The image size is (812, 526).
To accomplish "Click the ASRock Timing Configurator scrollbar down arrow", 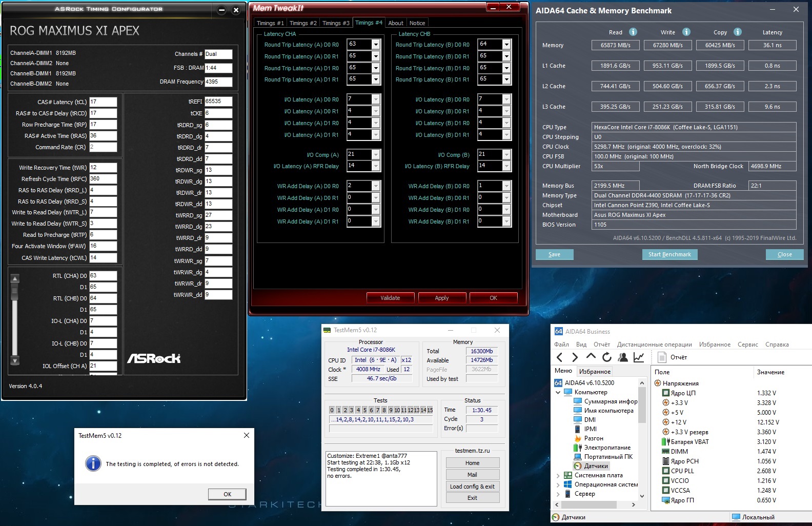I will (15, 361).
